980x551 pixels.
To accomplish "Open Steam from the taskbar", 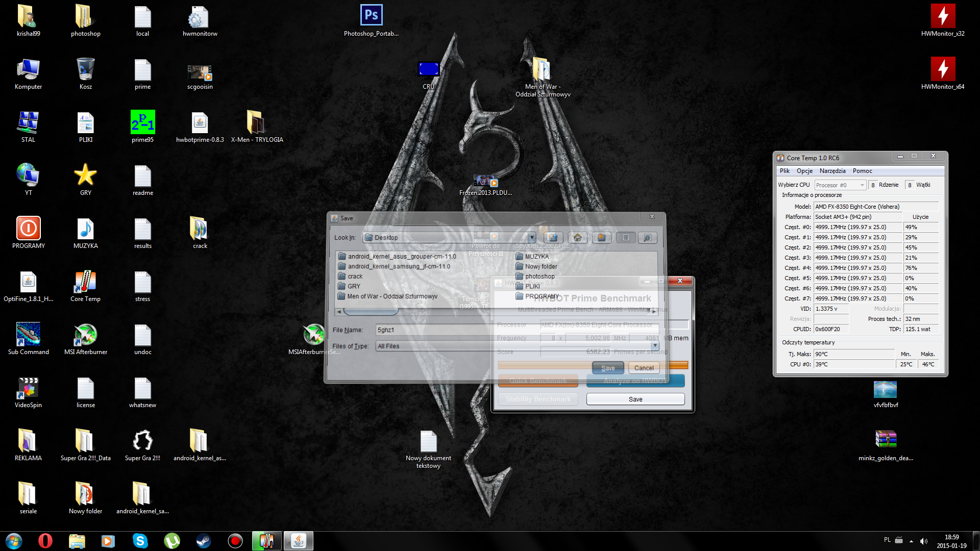I will tap(203, 541).
